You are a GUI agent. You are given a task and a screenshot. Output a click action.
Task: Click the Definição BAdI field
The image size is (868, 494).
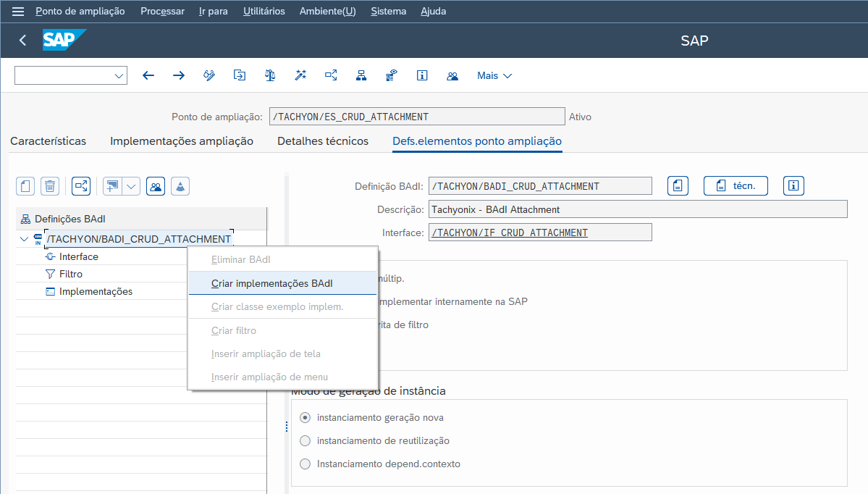pyautogui.click(x=540, y=186)
